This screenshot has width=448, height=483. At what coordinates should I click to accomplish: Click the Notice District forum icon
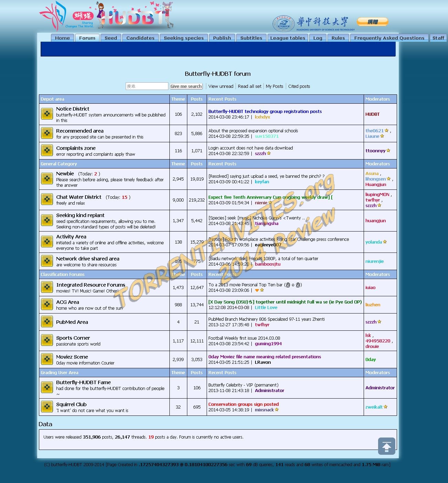[x=47, y=114]
